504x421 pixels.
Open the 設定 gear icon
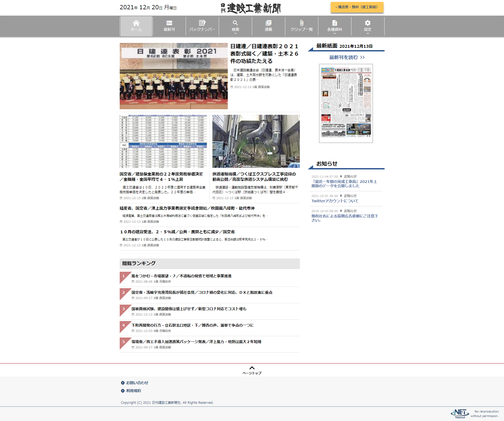point(368,23)
